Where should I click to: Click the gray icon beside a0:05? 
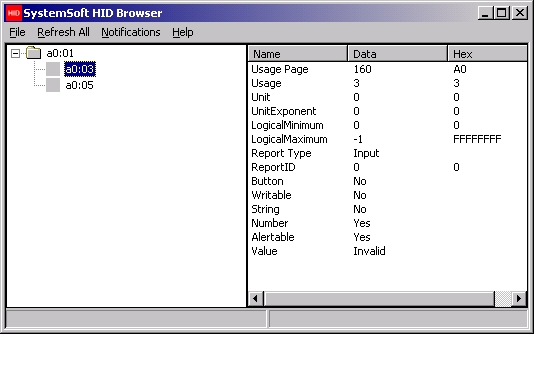click(x=53, y=85)
